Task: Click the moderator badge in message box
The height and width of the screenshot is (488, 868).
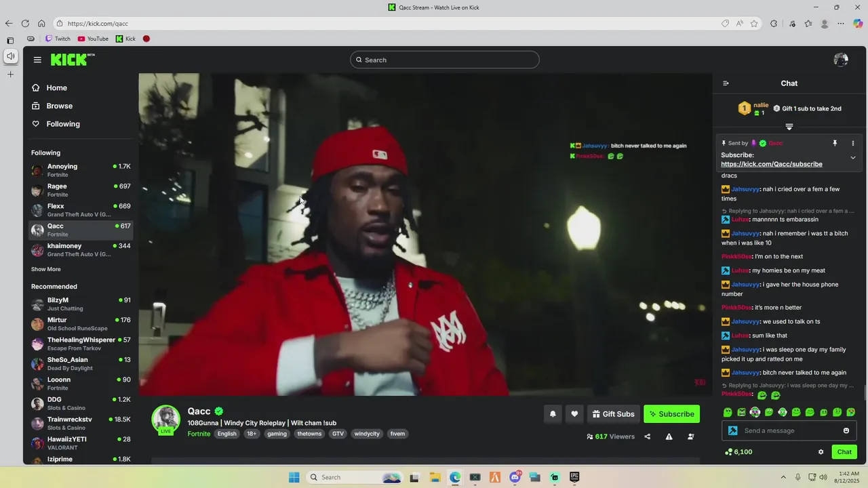Action: (x=733, y=430)
